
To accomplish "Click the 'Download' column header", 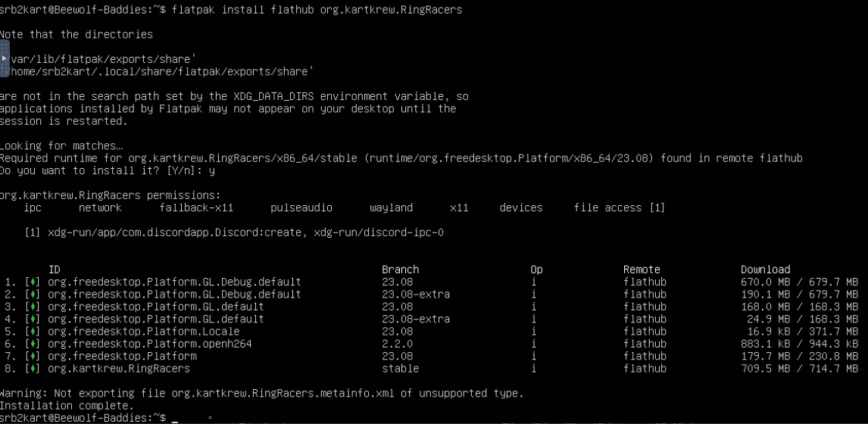I will pyautogui.click(x=766, y=270).
